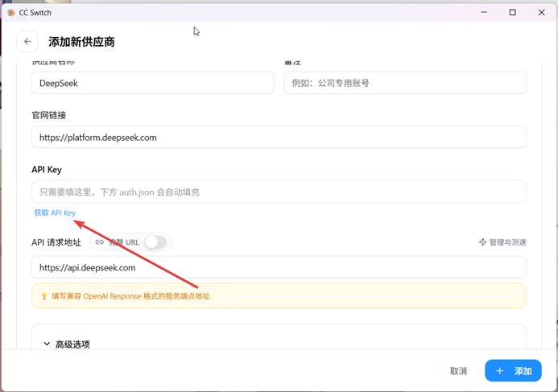The height and width of the screenshot is (392, 558).
Task: Click the lightning icon for 管理与测速
Action: click(482, 242)
